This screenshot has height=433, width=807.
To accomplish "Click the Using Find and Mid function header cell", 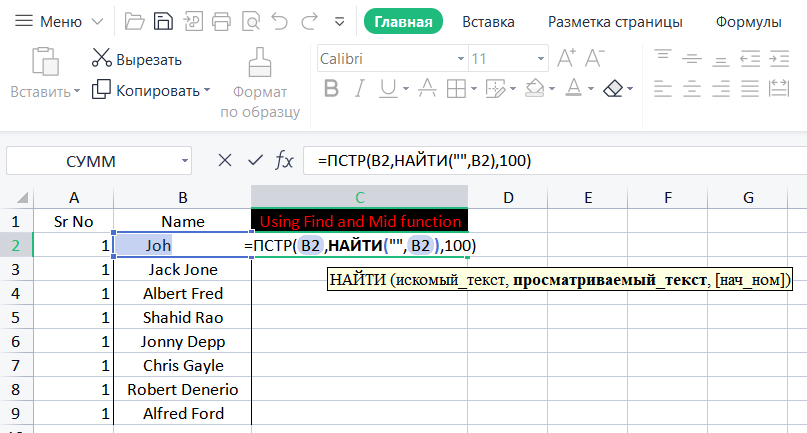I will point(360,221).
